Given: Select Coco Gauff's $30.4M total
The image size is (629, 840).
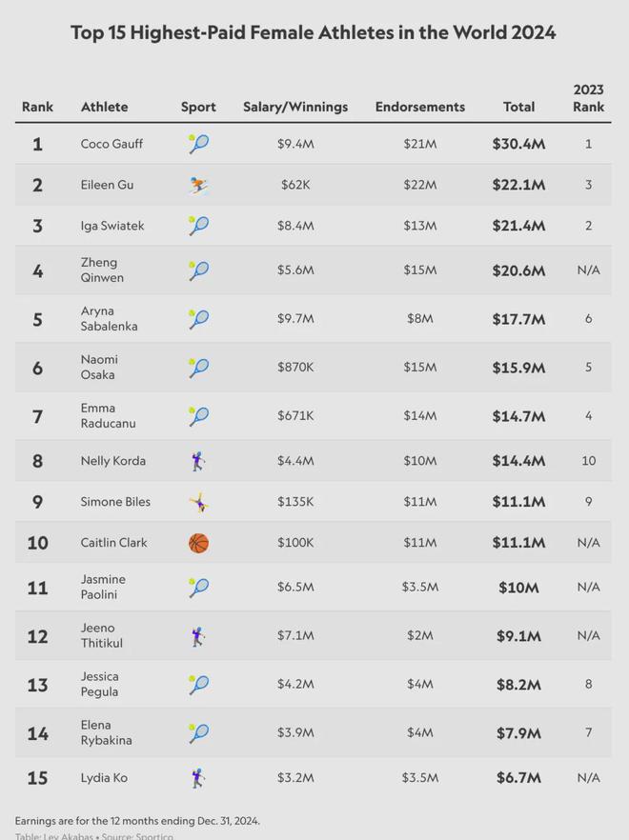Looking at the screenshot, I should click(x=518, y=144).
